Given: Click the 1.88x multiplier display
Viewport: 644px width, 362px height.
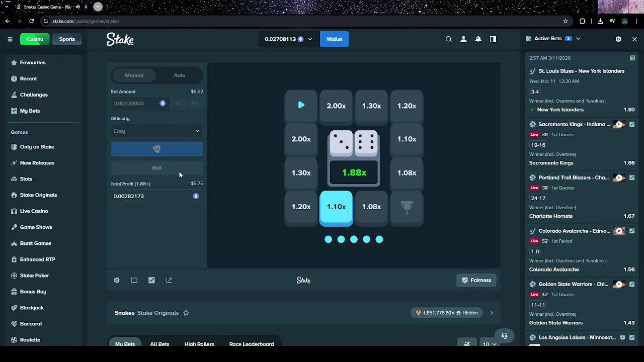Looking at the screenshot, I should (354, 172).
